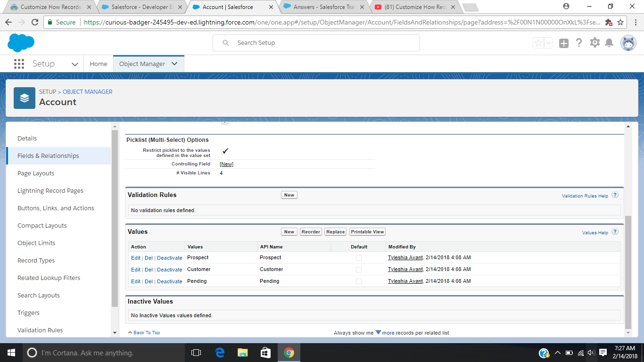The width and height of the screenshot is (644, 362).
Task: Click the volume icon in the system tray
Action: 591,353
